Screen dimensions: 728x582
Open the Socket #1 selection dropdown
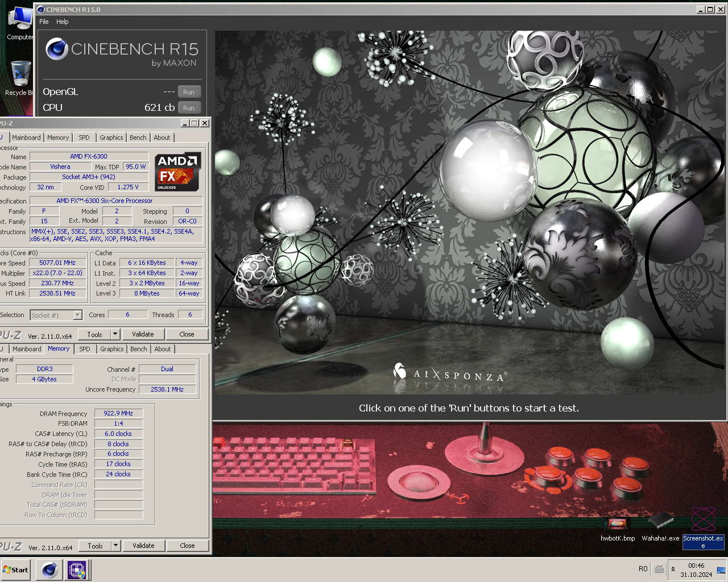pyautogui.click(x=56, y=315)
